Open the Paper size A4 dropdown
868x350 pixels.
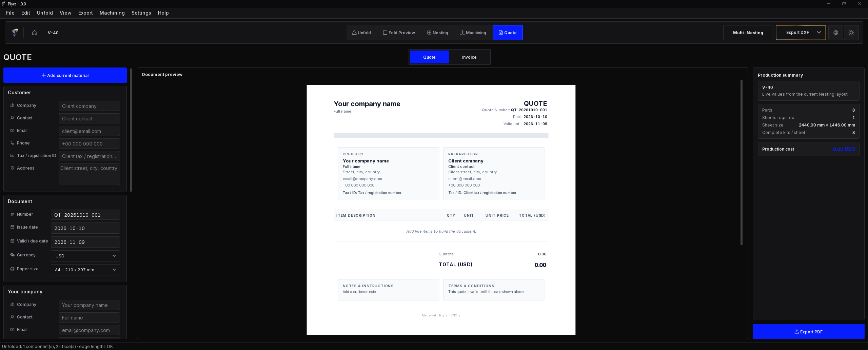pos(85,270)
